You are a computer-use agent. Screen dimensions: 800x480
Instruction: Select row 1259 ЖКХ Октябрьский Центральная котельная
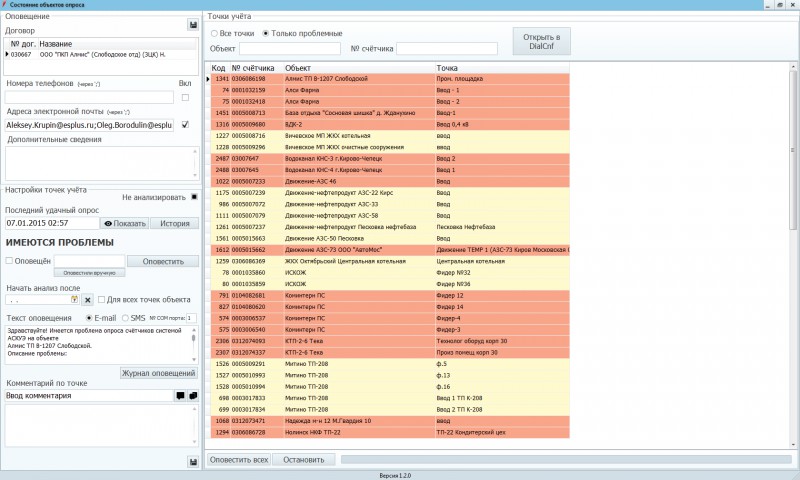pyautogui.click(x=390, y=261)
